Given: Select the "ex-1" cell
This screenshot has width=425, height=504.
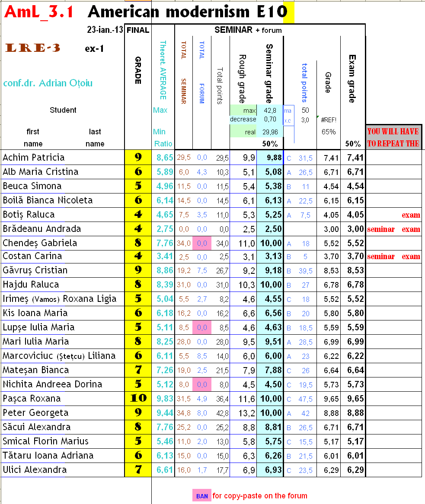Looking at the screenshot, I should pos(94,48).
